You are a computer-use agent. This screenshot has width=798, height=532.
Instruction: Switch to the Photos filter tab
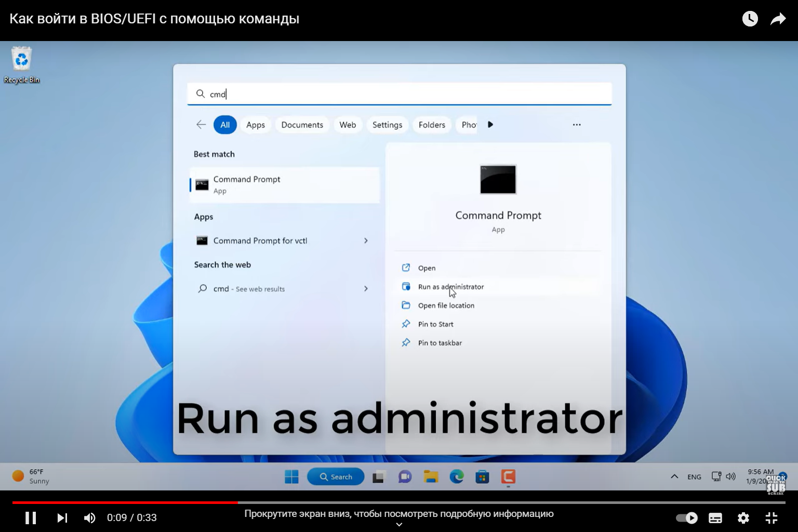click(x=467, y=125)
